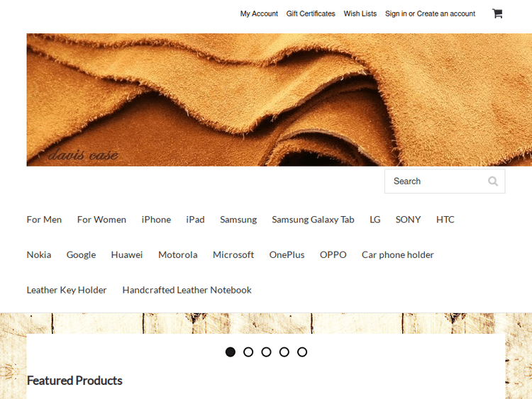
Task: View Wish Lists
Action: (x=360, y=14)
